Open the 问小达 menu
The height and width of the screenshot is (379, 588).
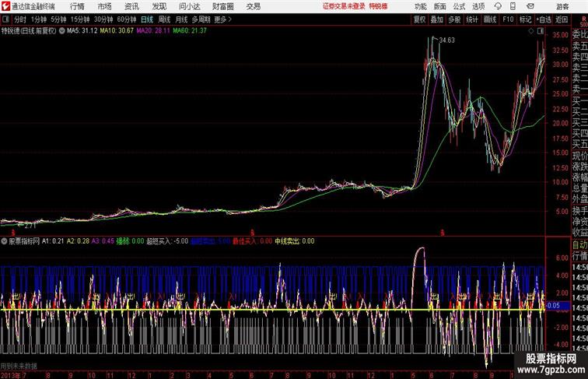tap(189, 6)
